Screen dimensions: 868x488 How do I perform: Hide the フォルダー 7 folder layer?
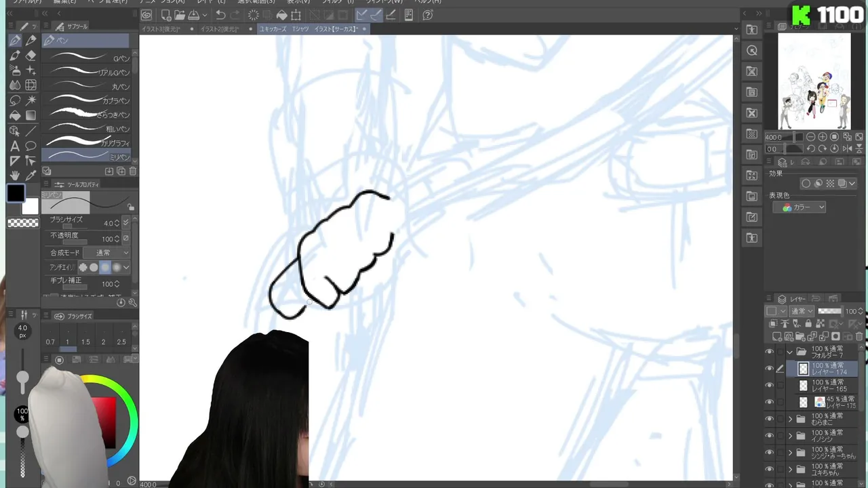tap(769, 352)
